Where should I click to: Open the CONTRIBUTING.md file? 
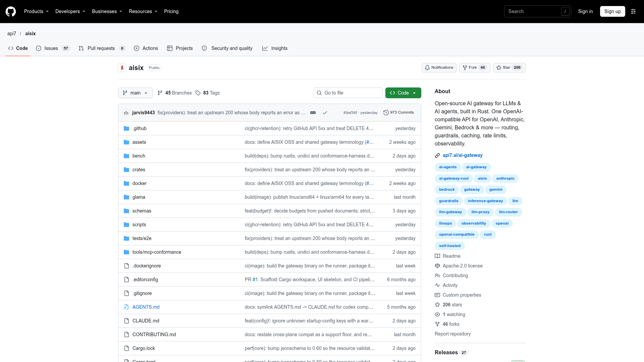154,335
